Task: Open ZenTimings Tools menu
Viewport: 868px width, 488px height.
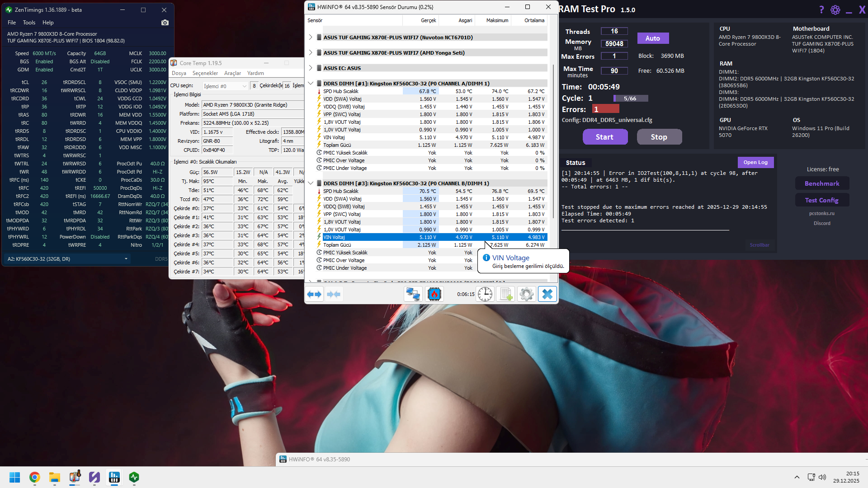Action: click(x=29, y=23)
